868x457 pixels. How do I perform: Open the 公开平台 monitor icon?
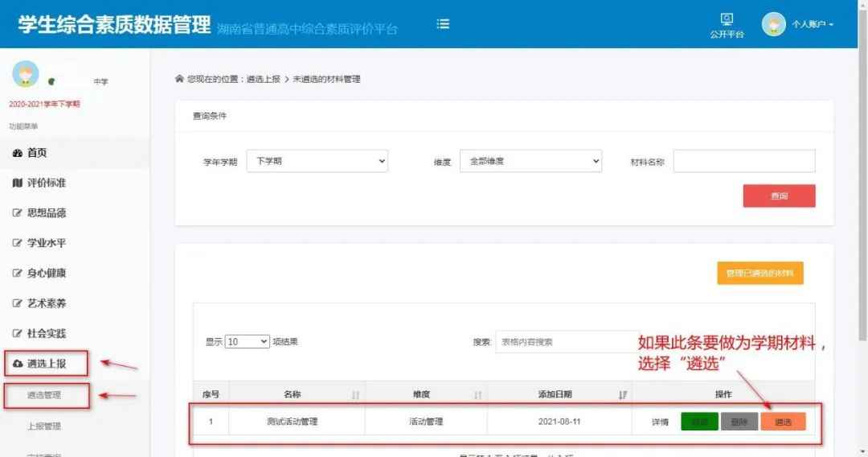tap(727, 20)
